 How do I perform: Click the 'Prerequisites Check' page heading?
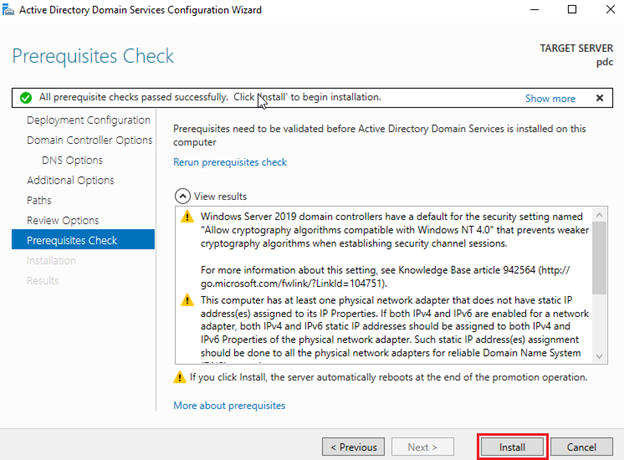(93, 56)
